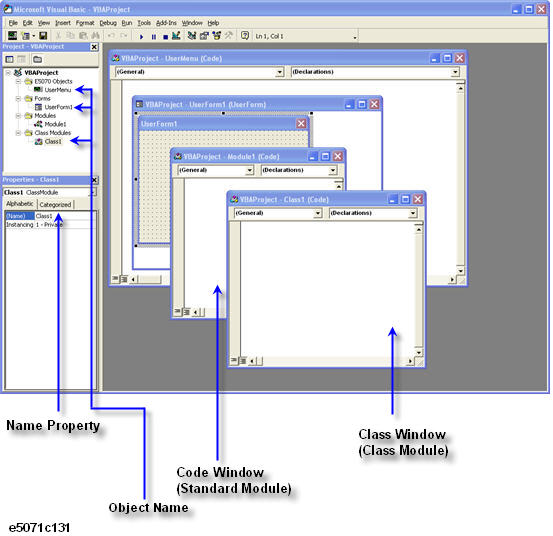Open the Edit menu

tap(28, 23)
